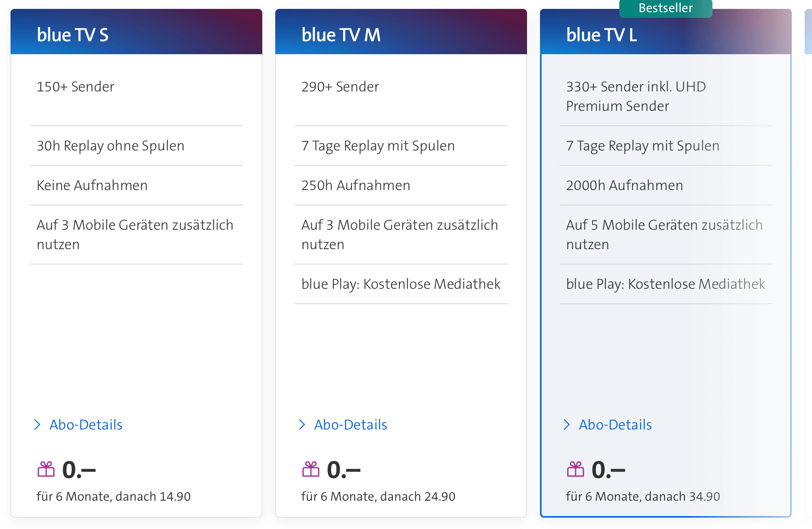Open Abo-Details link for blue TV M
This screenshot has width=812, height=529.
(x=351, y=425)
